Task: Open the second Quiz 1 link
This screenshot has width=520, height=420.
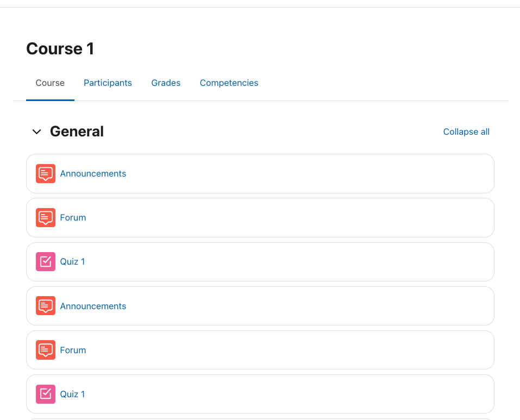Action: pyautogui.click(x=72, y=394)
